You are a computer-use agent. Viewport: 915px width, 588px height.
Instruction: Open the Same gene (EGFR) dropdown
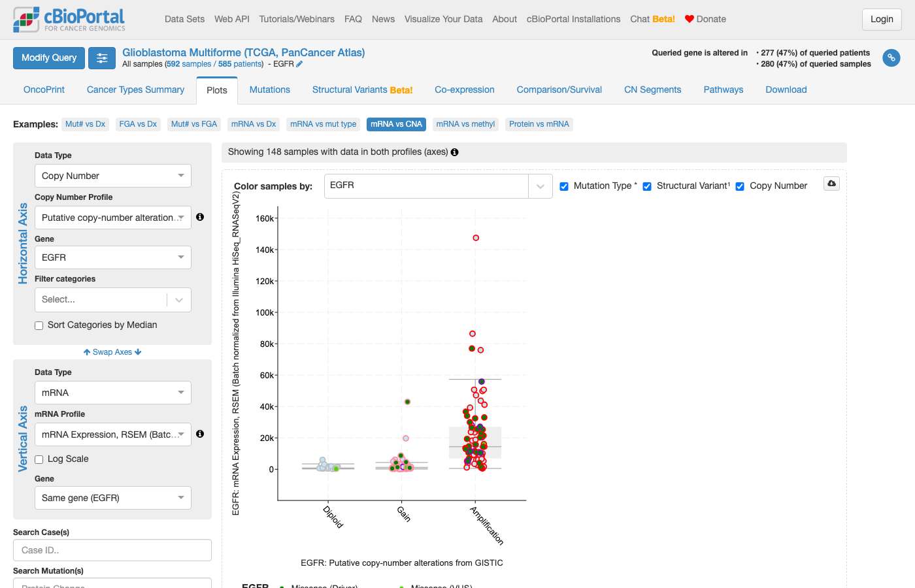[113, 498]
